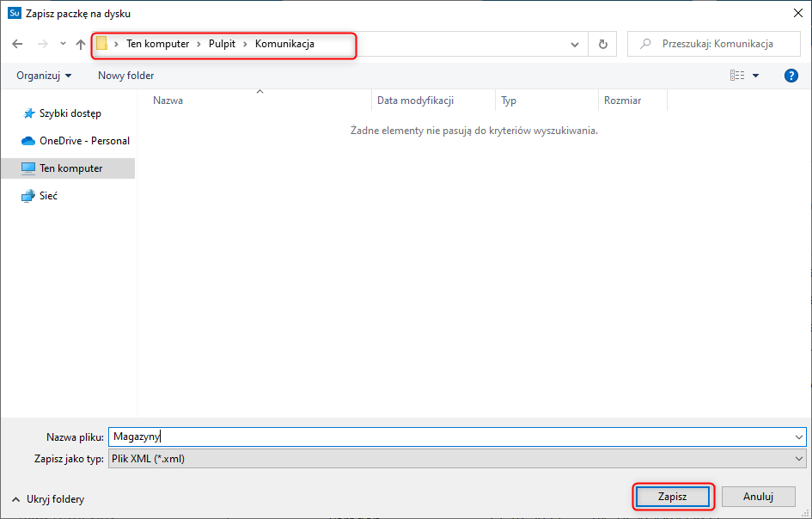The height and width of the screenshot is (519, 812).
Task: Click the Anuluj button
Action: [x=758, y=497]
